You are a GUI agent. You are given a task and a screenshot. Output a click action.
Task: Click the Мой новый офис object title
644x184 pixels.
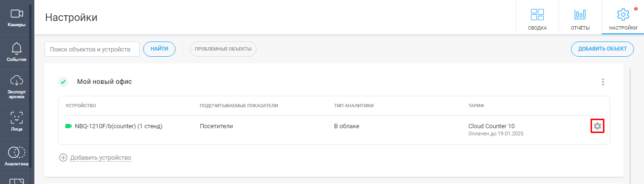[x=104, y=82]
